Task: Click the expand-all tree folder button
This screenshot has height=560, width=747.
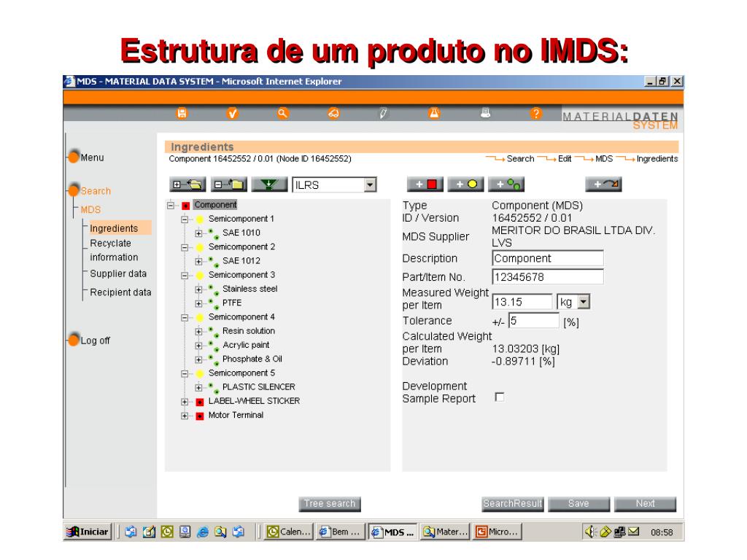Action: point(187,184)
